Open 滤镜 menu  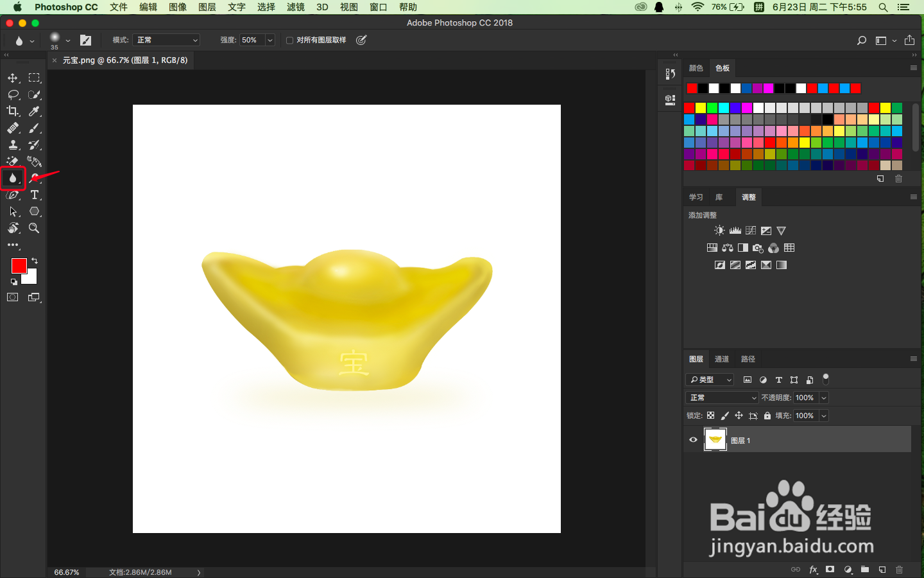295,7
